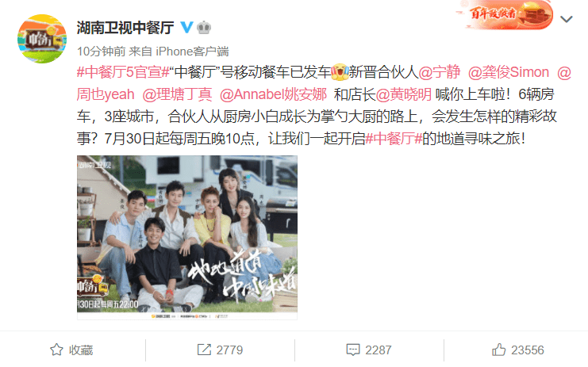Enlarge the cast poster image thumbnail
Image resolution: width=588 pixels, height=367 pixels.
(187, 238)
